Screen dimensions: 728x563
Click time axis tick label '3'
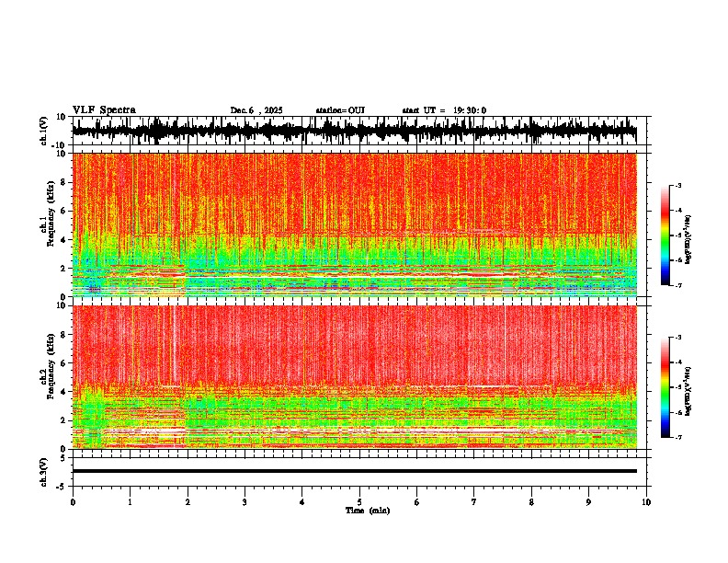[245, 502]
